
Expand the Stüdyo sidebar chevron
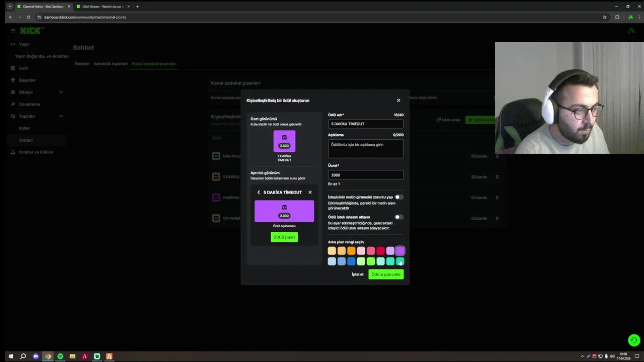pyautogui.click(x=61, y=92)
